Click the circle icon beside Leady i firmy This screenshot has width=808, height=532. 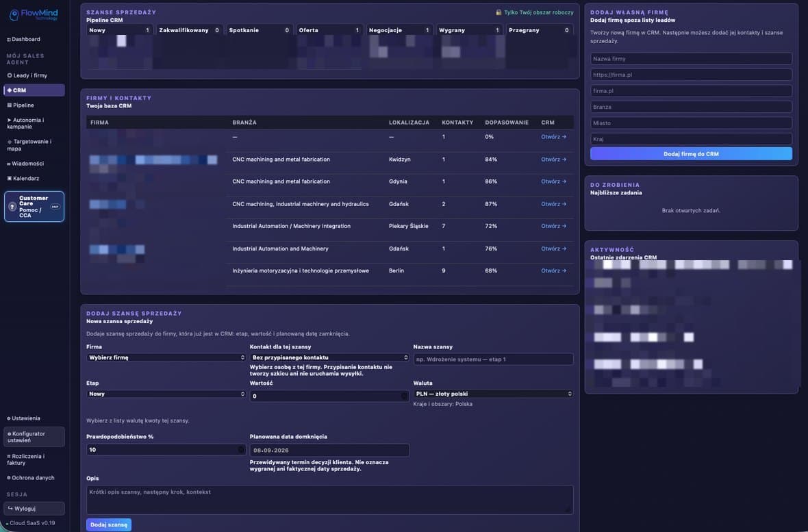pyautogui.click(x=10, y=75)
